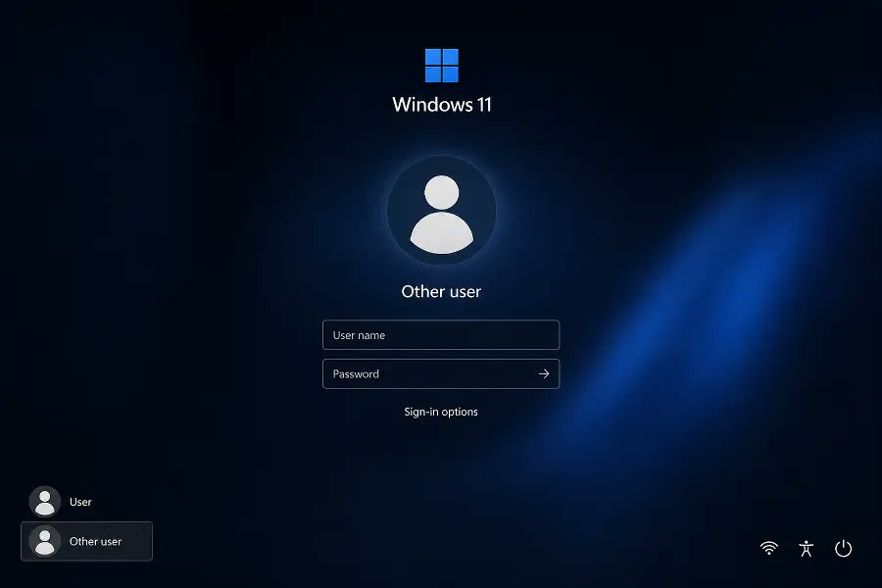Click the large profile avatar picture
The height and width of the screenshot is (588, 882).
442,211
